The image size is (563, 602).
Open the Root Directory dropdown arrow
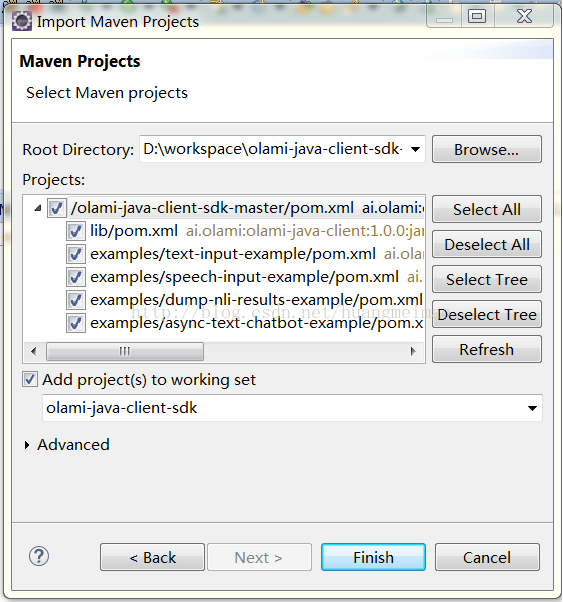(x=415, y=149)
